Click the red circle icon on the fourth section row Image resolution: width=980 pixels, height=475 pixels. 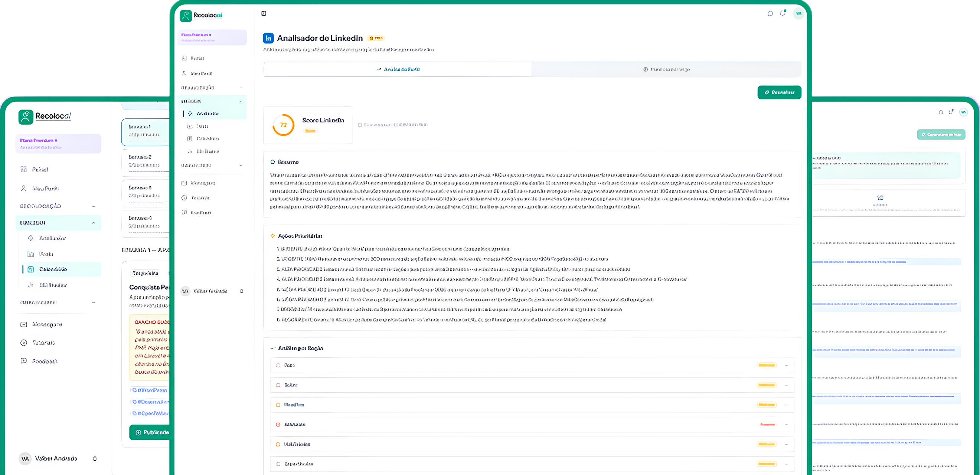pos(278,425)
